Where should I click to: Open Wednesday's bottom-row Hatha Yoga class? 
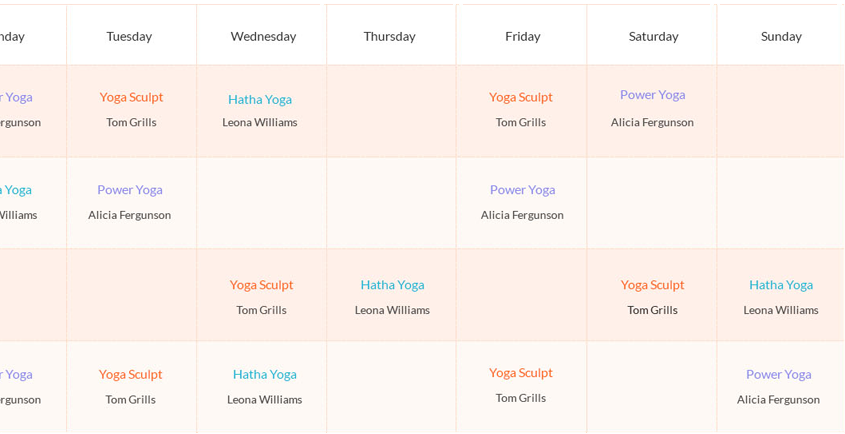[264, 375]
